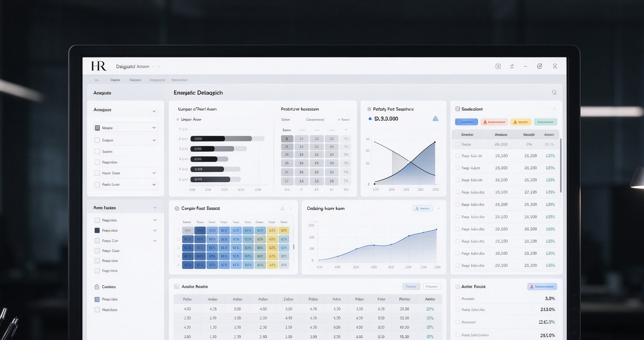Open the last navigation tab Saaaaieo
The height and width of the screenshot is (340, 644).
[x=180, y=80]
